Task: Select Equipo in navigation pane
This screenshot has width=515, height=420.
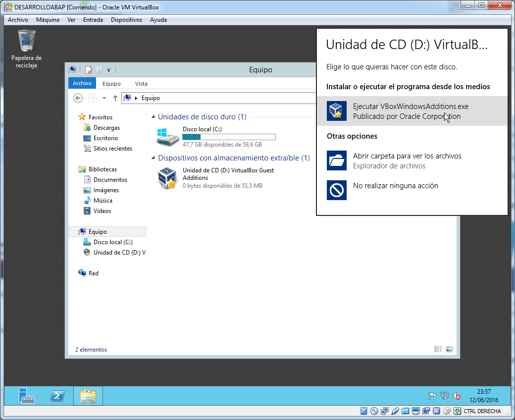Action: pyautogui.click(x=107, y=231)
